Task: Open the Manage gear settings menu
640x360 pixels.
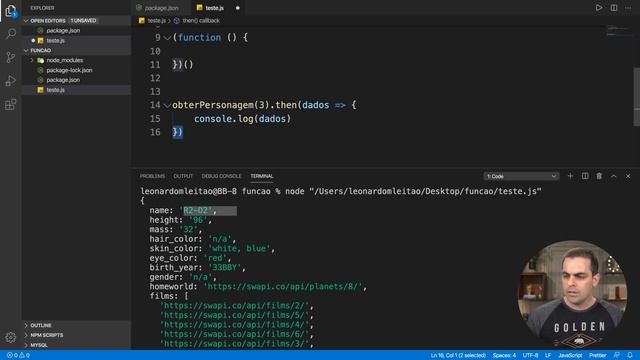Action: pos(11,337)
